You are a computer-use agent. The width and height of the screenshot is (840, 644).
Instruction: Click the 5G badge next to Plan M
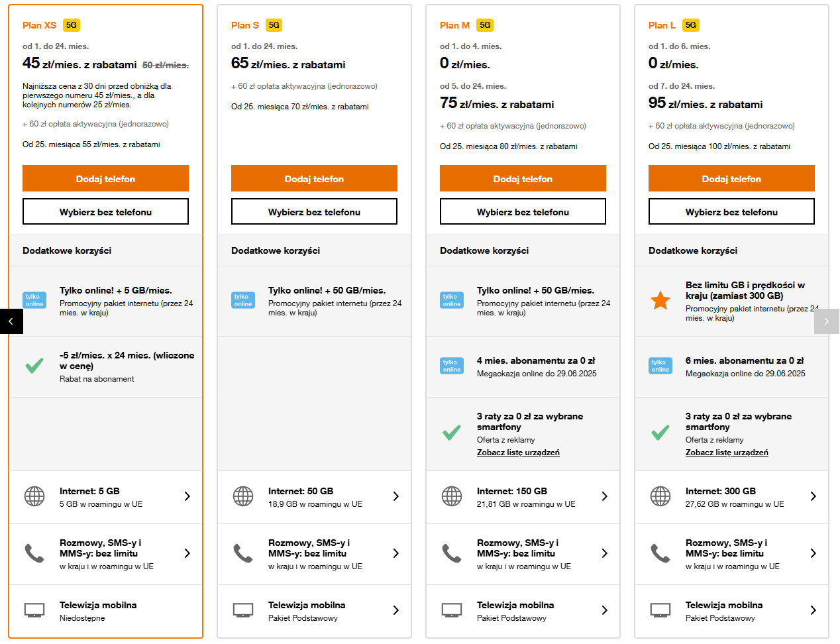pos(485,25)
